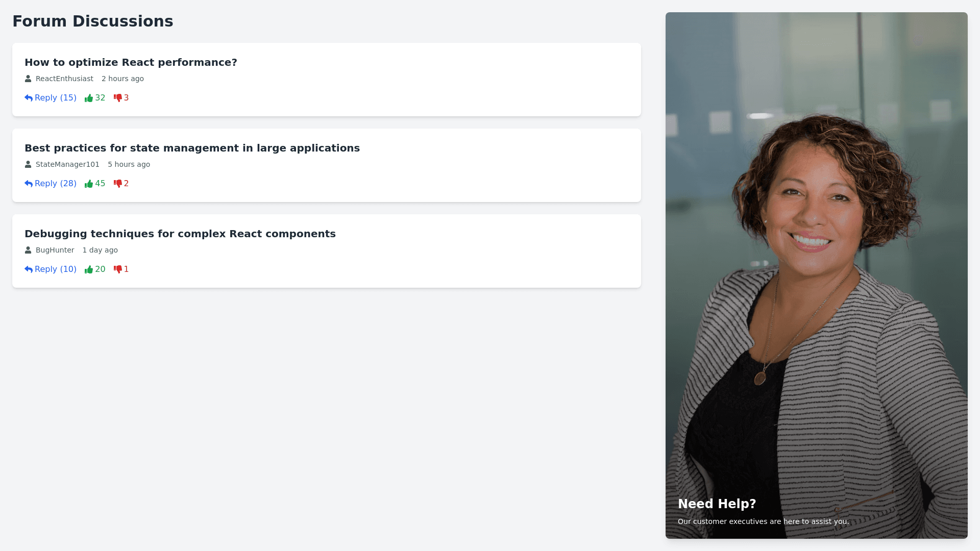Click the 'Need Help?' heading
Viewport: 980px width, 551px height.
pyautogui.click(x=717, y=504)
